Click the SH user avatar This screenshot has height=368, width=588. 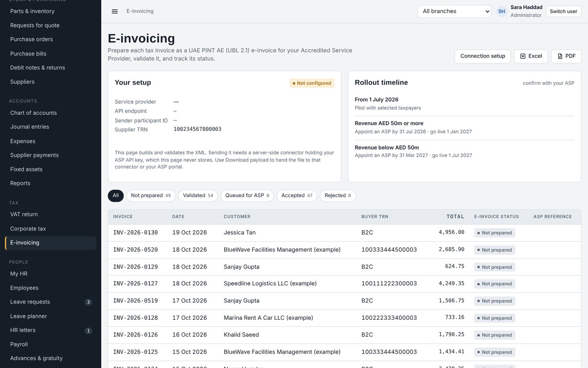(501, 11)
